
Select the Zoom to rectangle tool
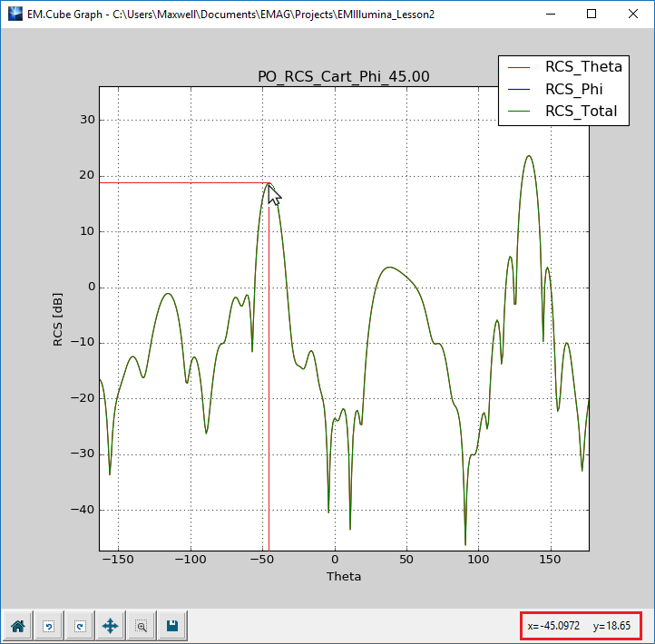click(x=141, y=625)
